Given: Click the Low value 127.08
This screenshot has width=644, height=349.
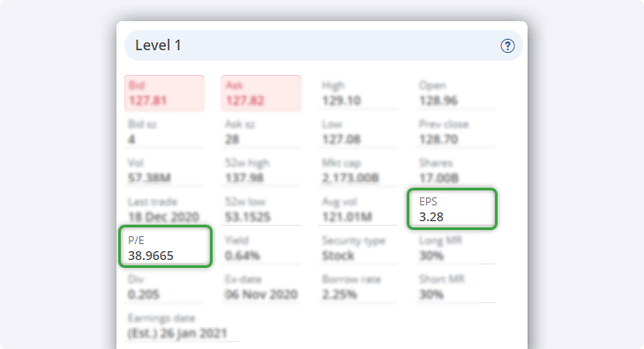Looking at the screenshot, I should tap(341, 139).
